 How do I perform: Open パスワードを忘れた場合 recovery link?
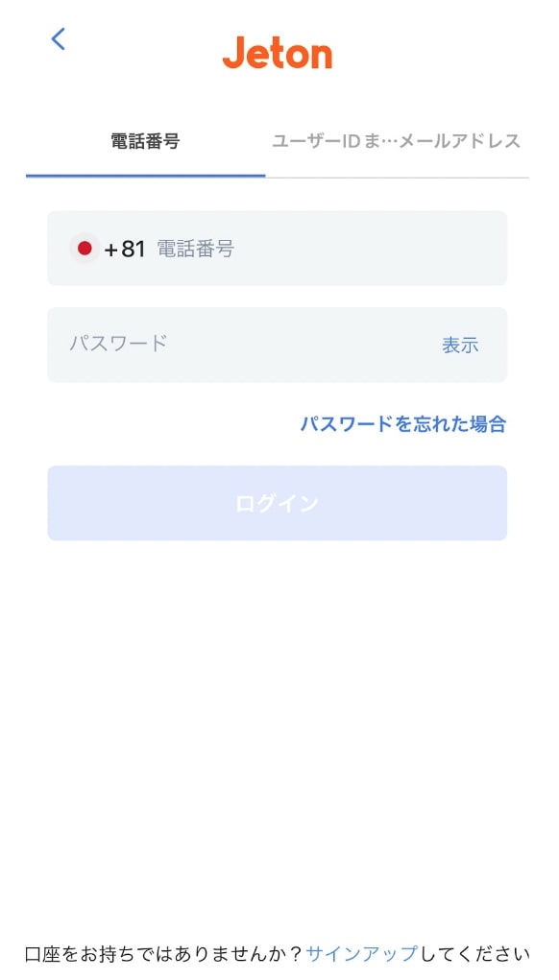click(402, 423)
